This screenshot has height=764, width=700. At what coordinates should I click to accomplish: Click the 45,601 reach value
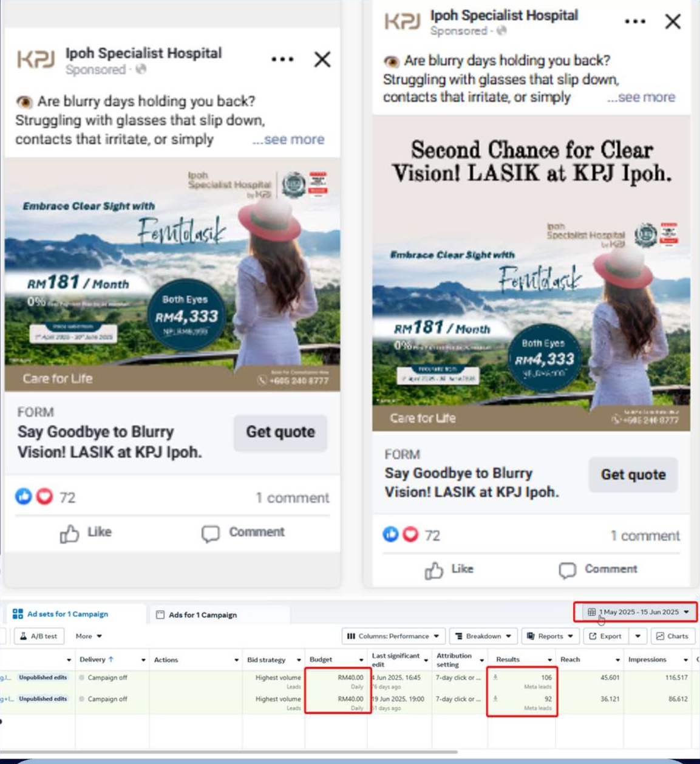point(610,677)
